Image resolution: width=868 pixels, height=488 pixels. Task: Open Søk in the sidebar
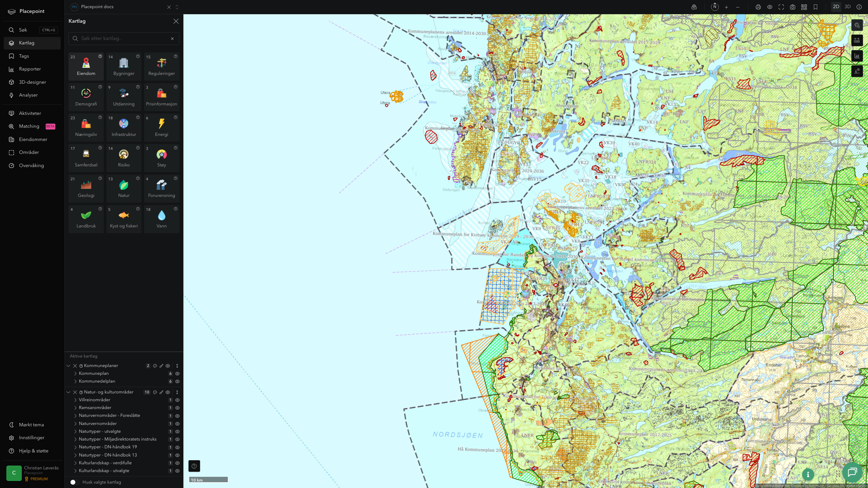point(32,30)
